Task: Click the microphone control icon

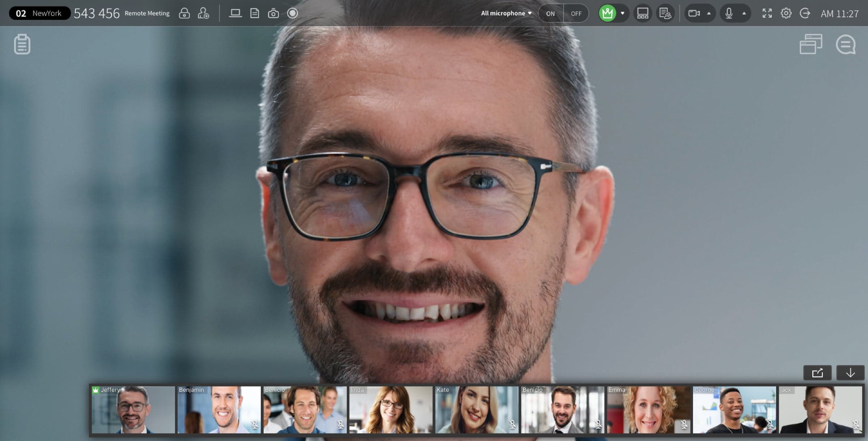Action: pos(729,12)
